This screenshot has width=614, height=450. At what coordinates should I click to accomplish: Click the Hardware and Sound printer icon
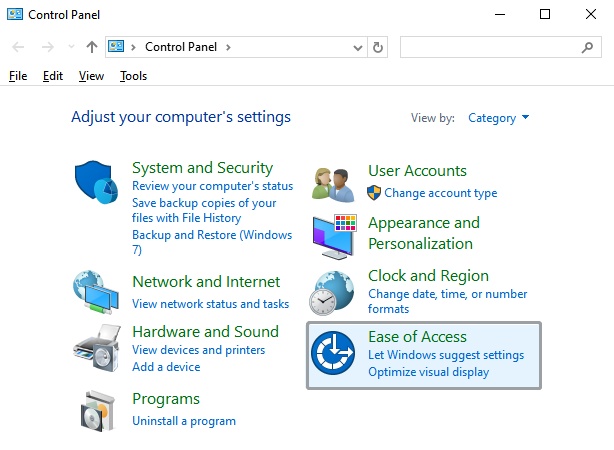[97, 348]
